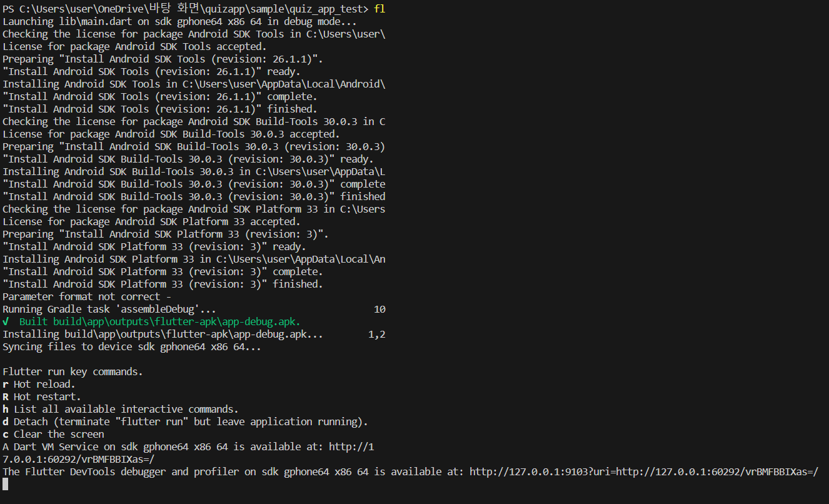Click the Gradle task timing value '10'
Image resolution: width=829 pixels, height=504 pixels.
pos(379,309)
